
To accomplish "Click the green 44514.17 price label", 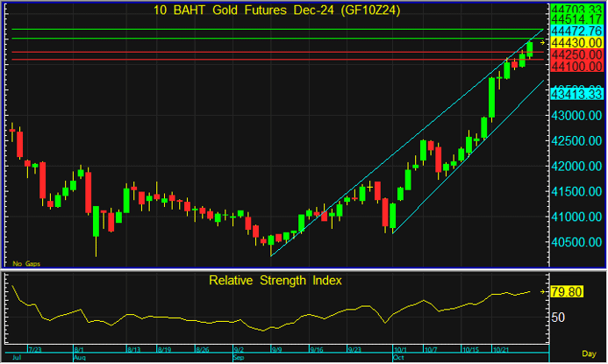I will (578, 18).
